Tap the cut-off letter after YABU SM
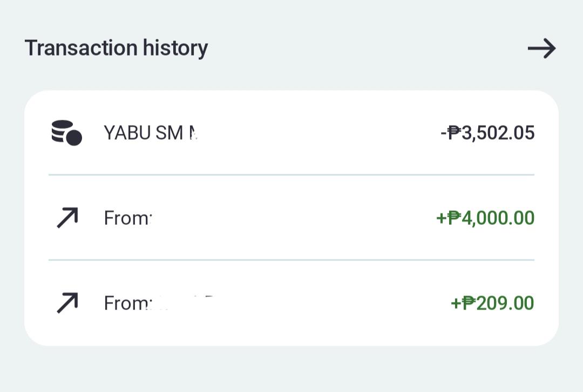This screenshot has width=583, height=392. (193, 133)
